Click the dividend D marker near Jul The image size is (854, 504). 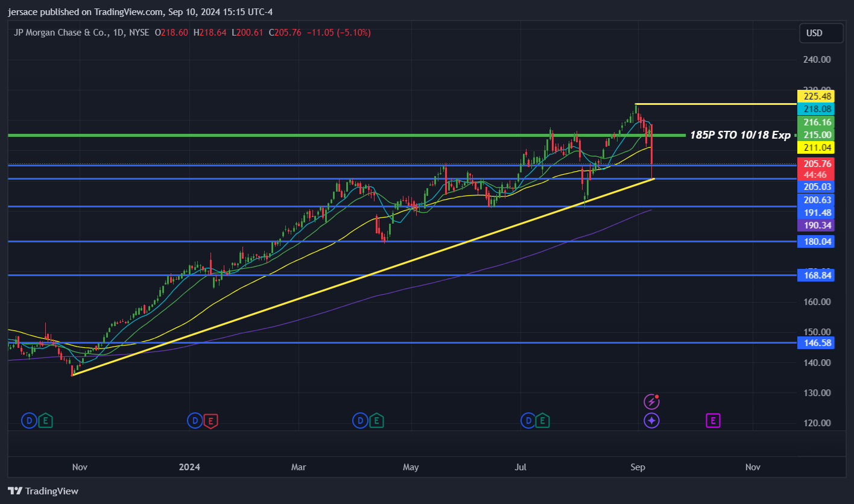528,421
